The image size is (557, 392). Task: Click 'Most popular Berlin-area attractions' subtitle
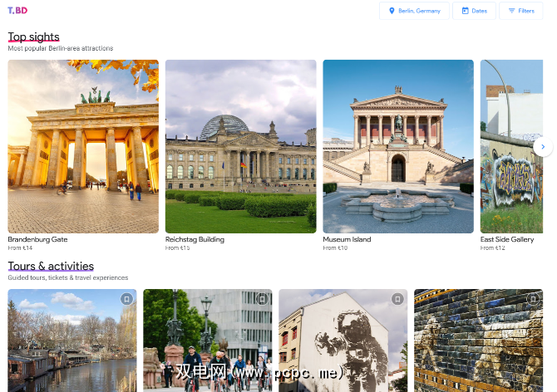click(x=61, y=48)
